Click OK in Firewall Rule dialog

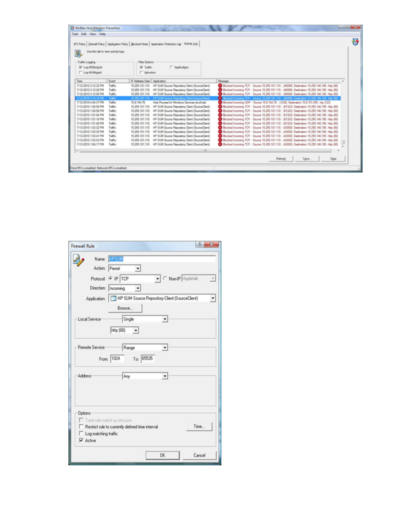tap(163, 455)
